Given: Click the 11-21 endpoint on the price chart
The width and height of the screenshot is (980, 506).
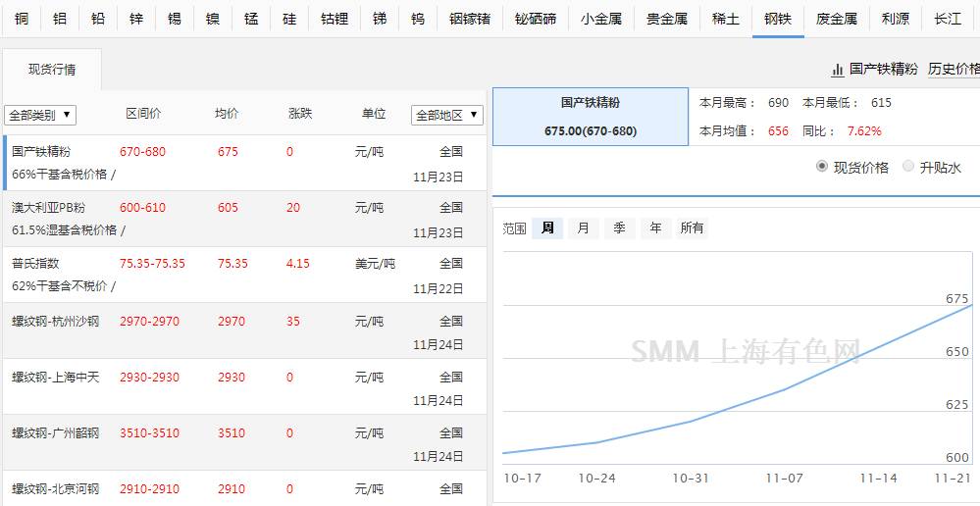Looking at the screenshot, I should (972, 304).
